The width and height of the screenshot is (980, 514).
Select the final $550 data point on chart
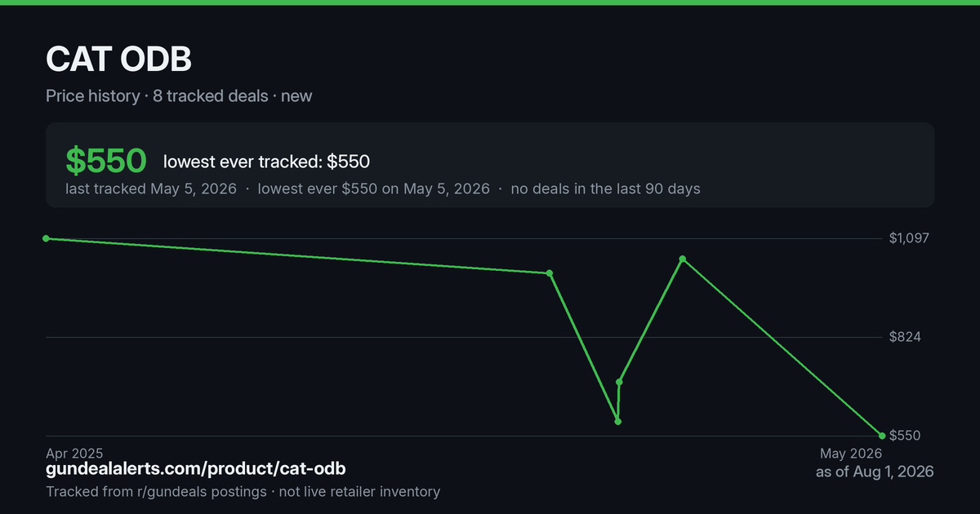882,436
